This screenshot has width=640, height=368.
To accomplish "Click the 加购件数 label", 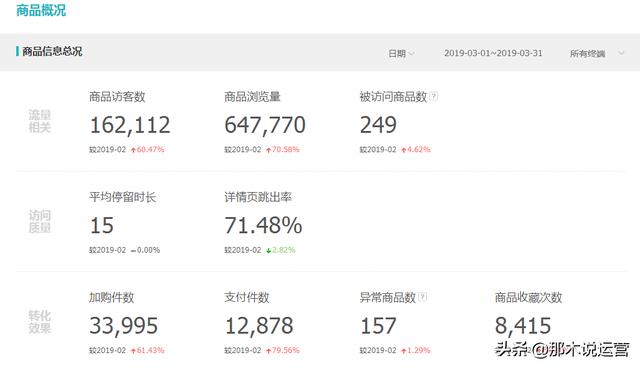I will (x=111, y=297).
